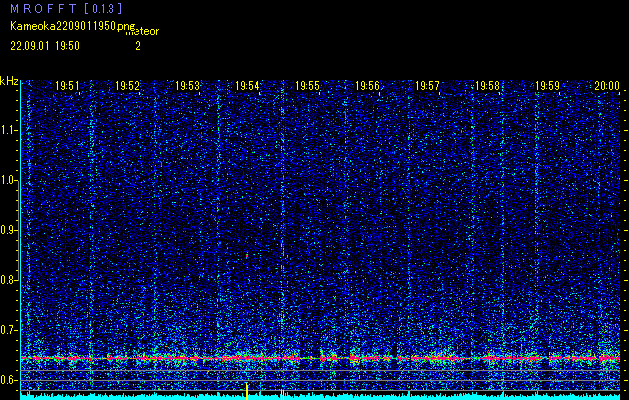Click the 0.8 frequency axis label
This screenshot has height=400, width=629.
[x=9, y=280]
